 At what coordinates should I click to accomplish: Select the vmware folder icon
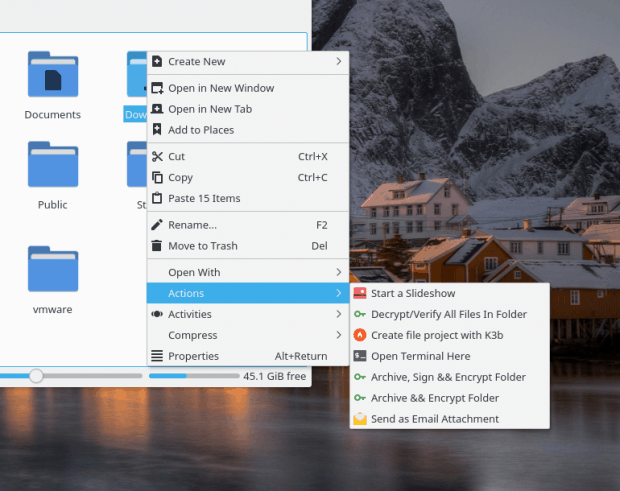tap(53, 269)
